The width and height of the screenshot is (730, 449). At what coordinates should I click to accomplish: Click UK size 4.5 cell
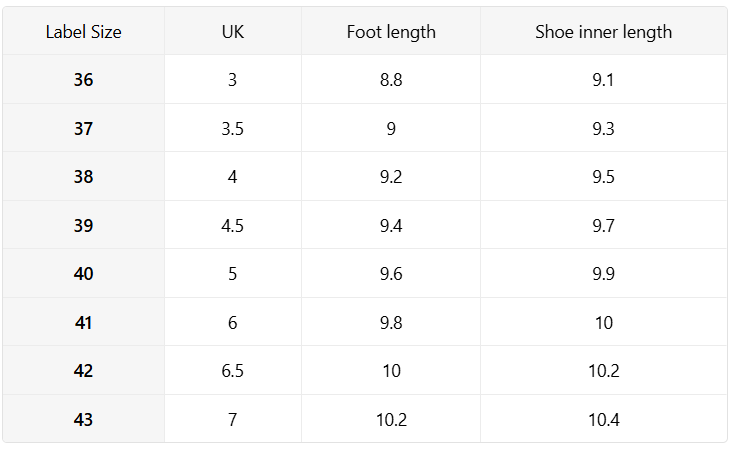pyautogui.click(x=233, y=225)
